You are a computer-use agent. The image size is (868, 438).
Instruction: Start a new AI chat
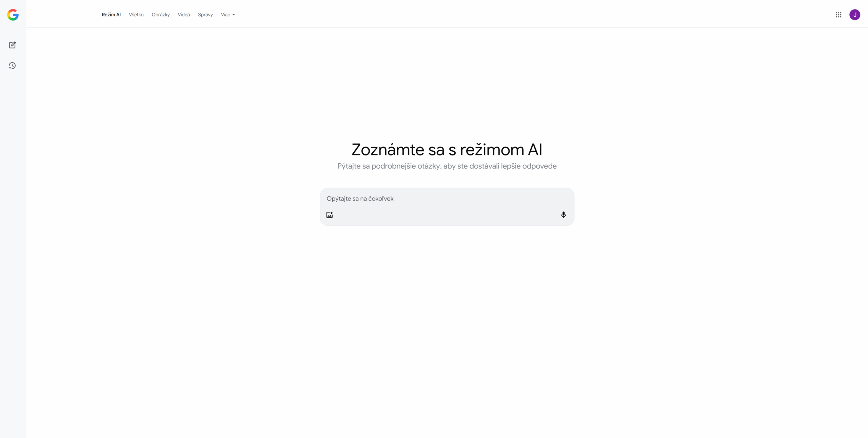[x=13, y=45]
